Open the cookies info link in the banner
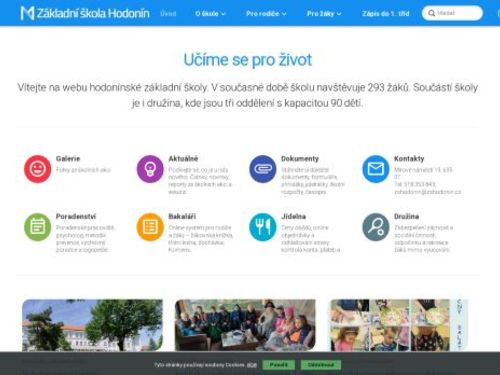The image size is (500, 375). tap(252, 365)
